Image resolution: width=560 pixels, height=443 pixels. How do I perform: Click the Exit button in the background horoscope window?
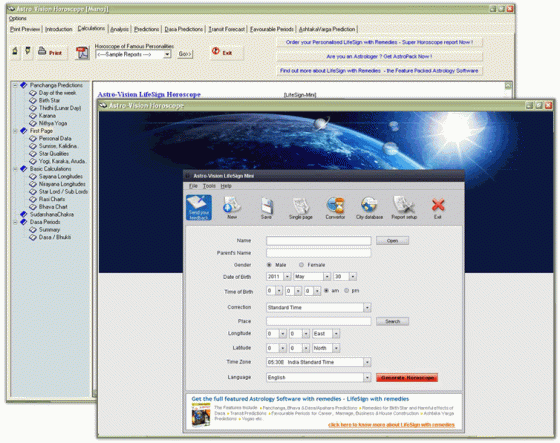(x=226, y=53)
